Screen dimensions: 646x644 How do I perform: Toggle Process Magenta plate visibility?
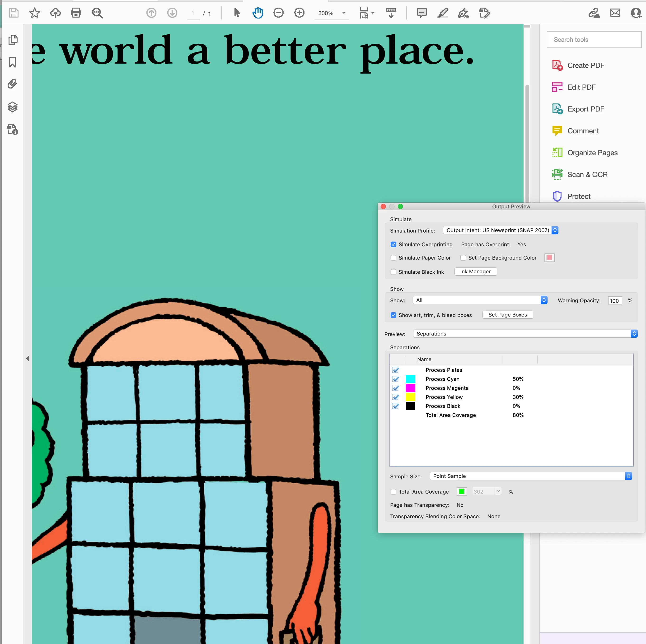396,388
